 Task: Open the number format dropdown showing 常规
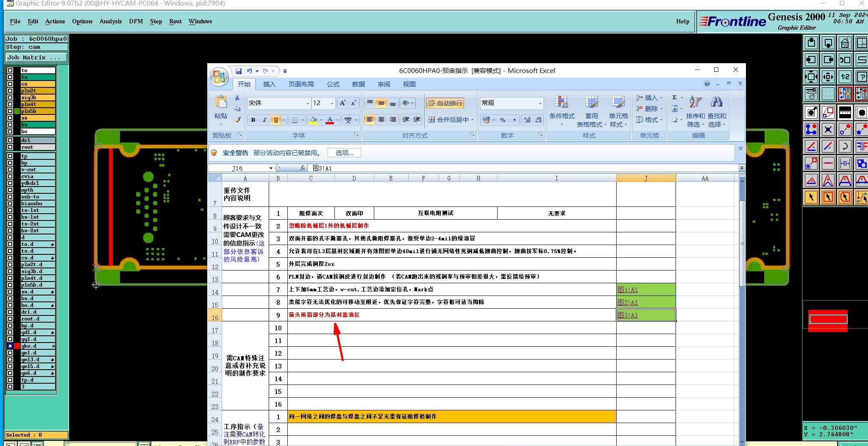(540, 103)
